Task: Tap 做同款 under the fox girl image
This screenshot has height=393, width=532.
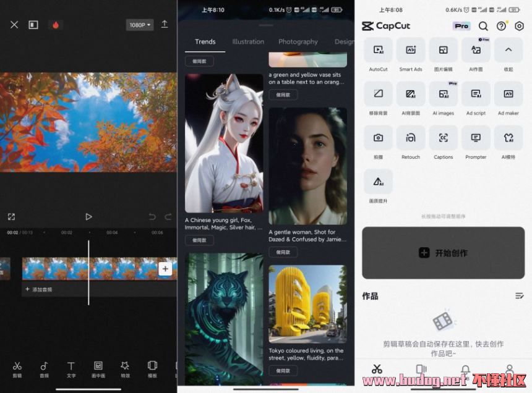Action: (199, 240)
